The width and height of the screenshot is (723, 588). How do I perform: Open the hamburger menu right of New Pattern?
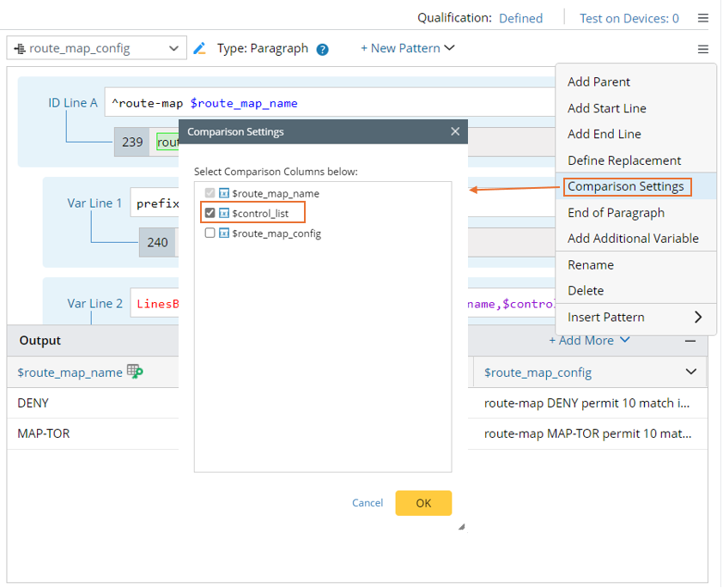703,49
